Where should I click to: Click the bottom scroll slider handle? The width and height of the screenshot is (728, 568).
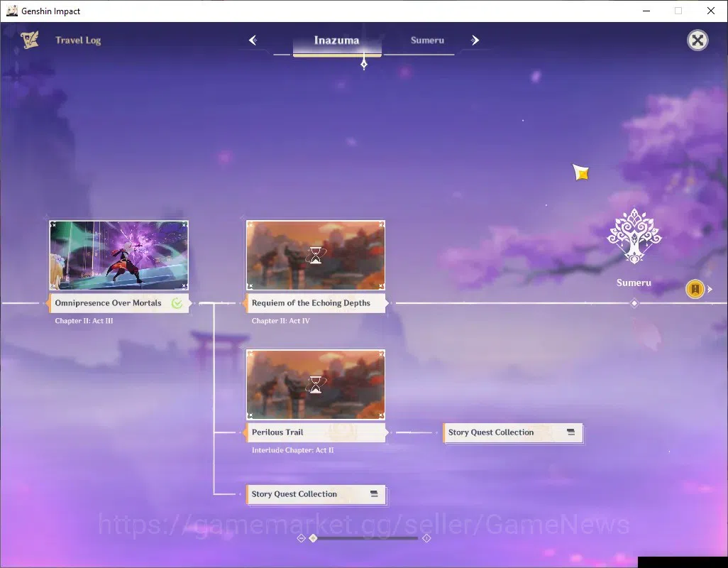pyautogui.click(x=313, y=538)
